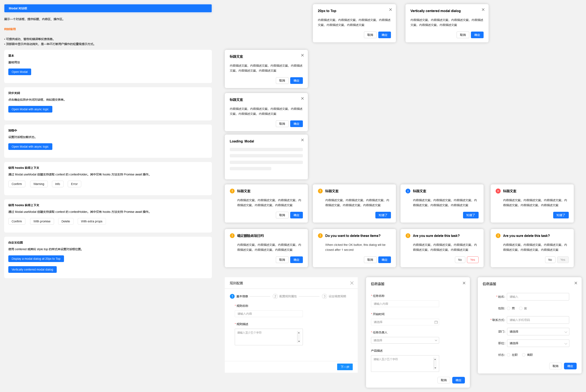Click 取消 in 确定删除此项目吗 dialog
586x392 pixels.
282,260
